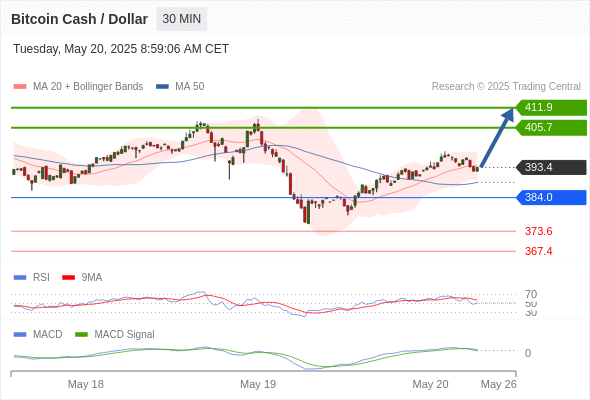Viewport: 590px width, 400px height.
Task: Click the green MACD Signal legend swatch
Action: click(81, 335)
